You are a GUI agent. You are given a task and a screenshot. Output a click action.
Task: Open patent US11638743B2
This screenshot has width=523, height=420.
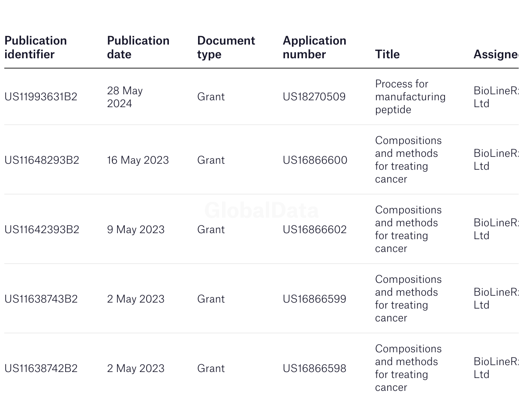coord(41,299)
